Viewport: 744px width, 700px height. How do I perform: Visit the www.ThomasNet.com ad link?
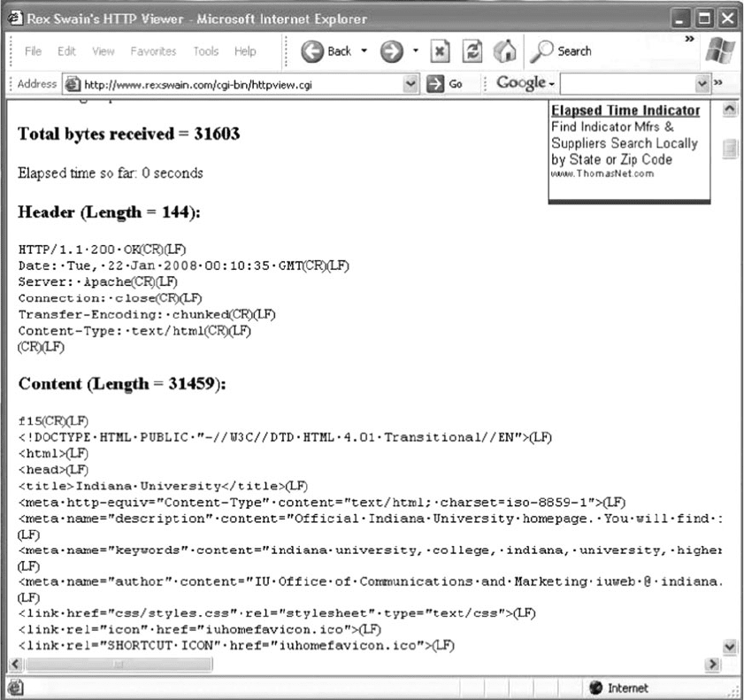(602, 173)
